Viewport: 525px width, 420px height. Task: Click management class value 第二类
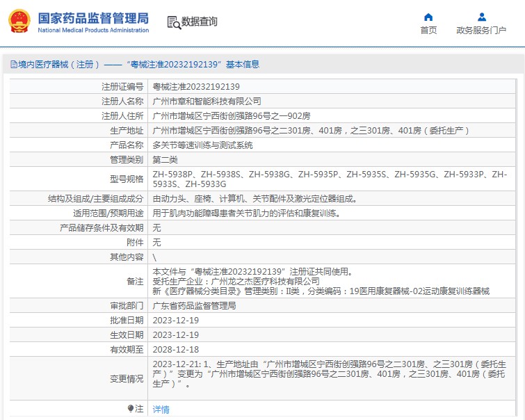[x=165, y=160]
